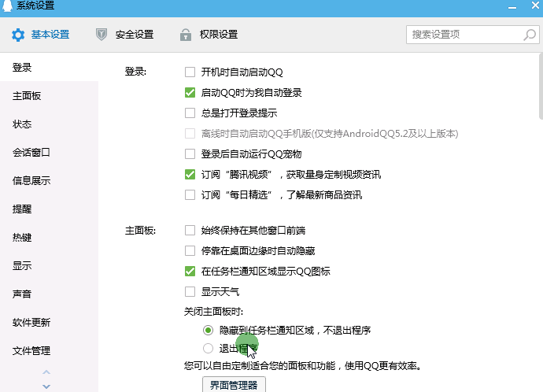Screen dimensions: 543x392
Task: Click disabled 离线时自动启动QQ手机版 checkbox
Action: point(190,133)
